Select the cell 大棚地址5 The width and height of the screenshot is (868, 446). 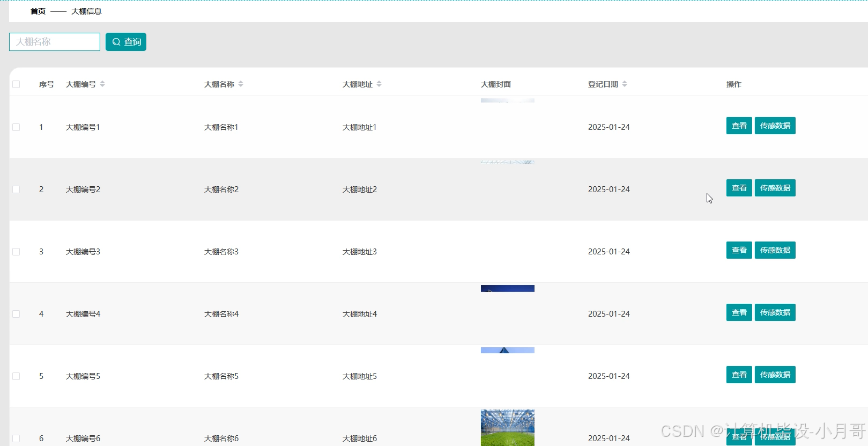point(360,376)
